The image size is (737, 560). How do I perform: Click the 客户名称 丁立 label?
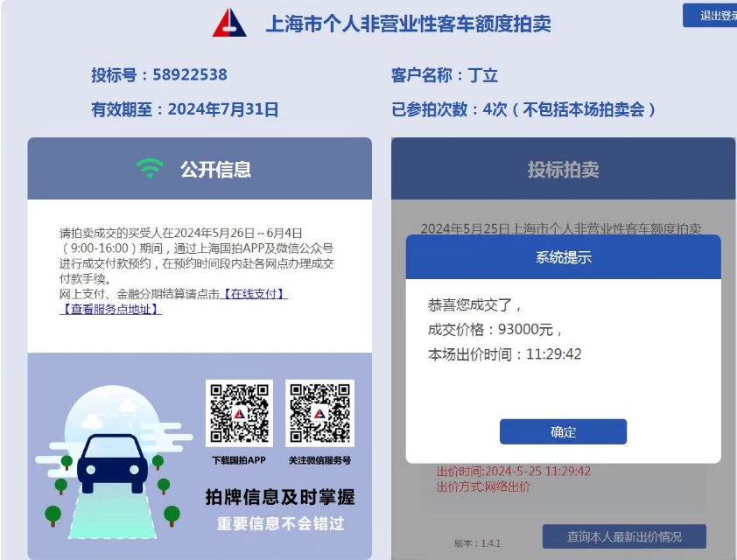(x=444, y=75)
